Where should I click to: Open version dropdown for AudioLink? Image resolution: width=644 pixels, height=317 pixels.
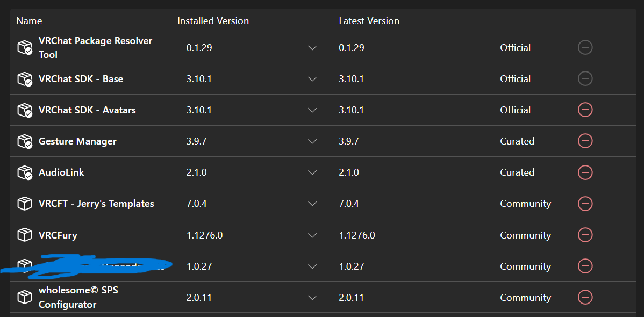coord(312,172)
